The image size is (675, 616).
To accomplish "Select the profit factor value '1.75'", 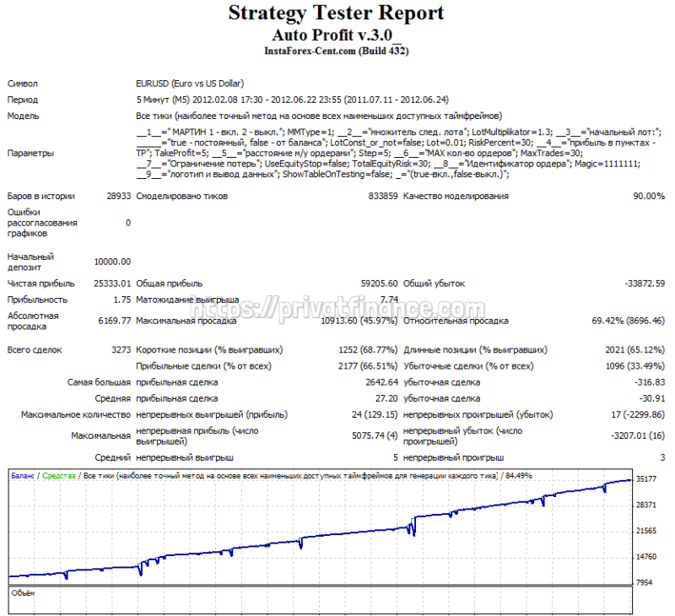I will (122, 300).
